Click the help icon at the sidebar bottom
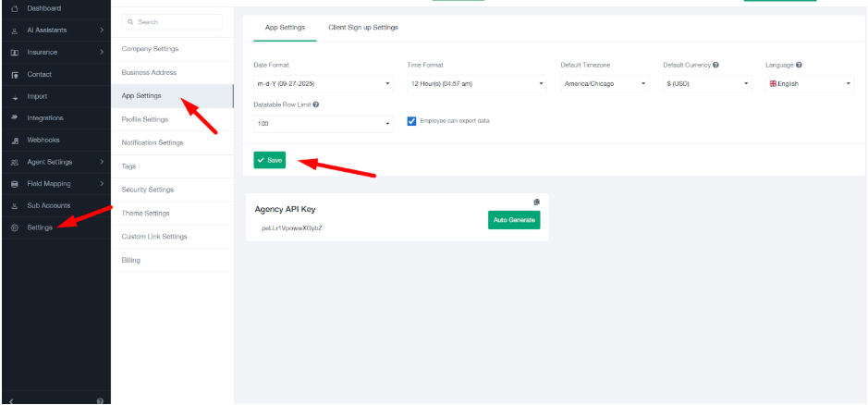Screen dimensions: 868x405 point(100,400)
